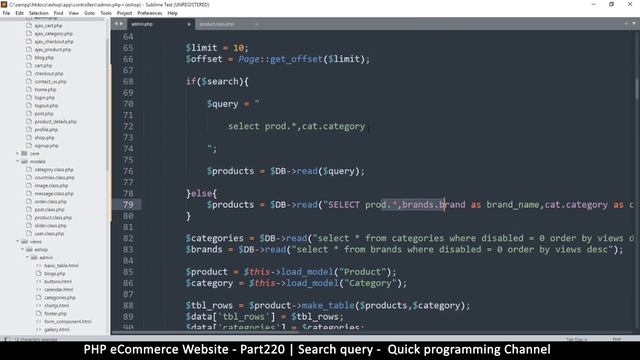Open the View menu

tap(73, 13)
